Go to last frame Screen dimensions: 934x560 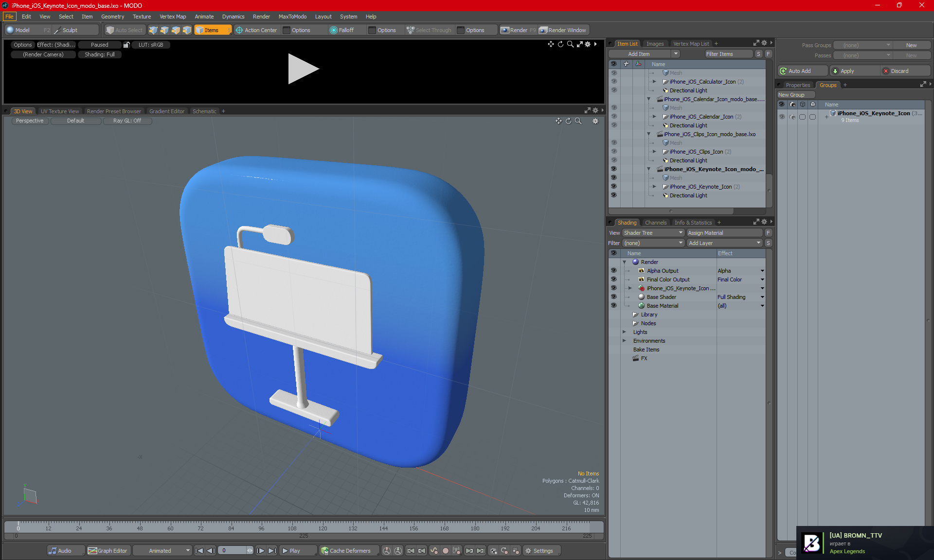272,551
